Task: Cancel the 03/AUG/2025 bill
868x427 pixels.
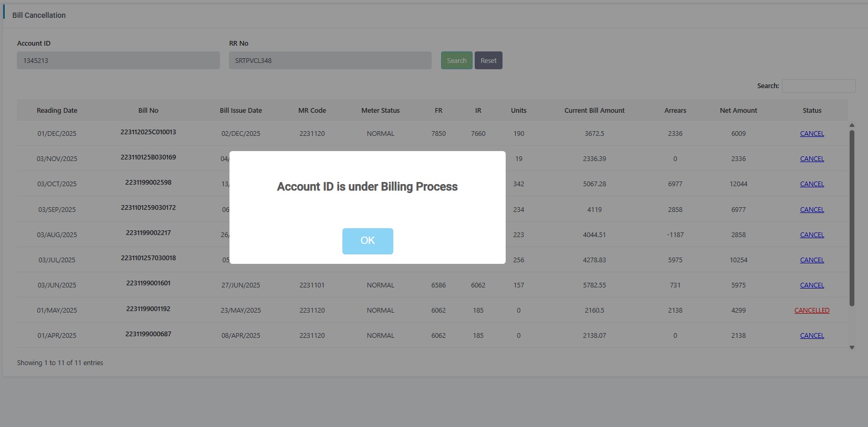Action: click(x=811, y=235)
